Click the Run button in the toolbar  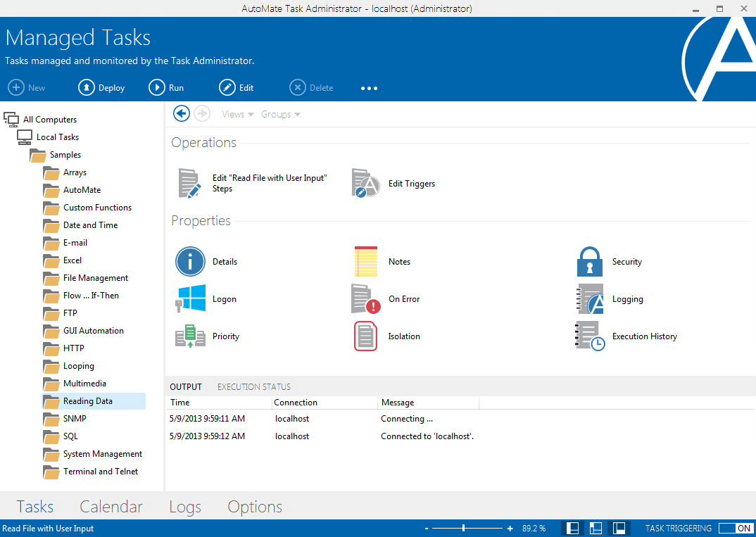pyautogui.click(x=166, y=87)
